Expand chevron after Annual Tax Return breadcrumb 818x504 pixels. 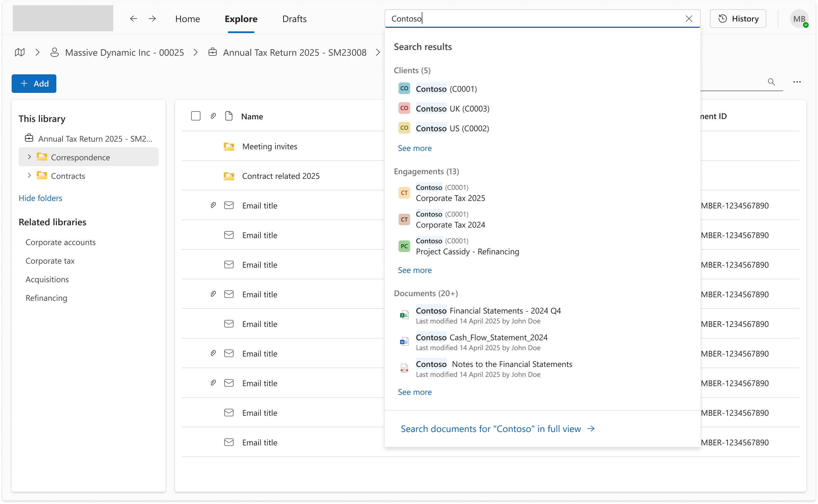point(378,52)
